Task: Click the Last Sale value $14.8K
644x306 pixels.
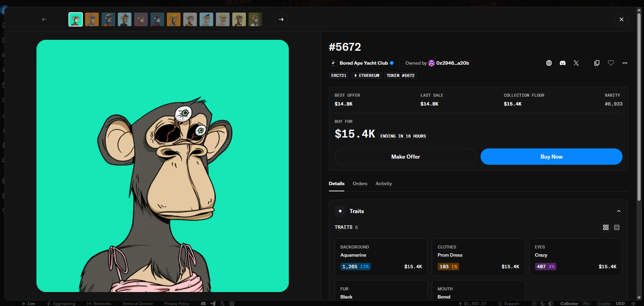Action: (x=429, y=104)
